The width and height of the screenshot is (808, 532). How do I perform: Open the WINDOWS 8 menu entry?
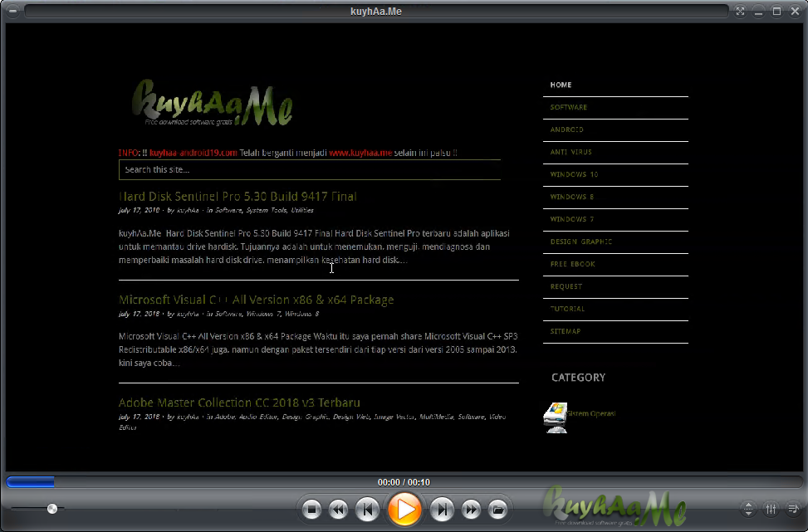click(x=572, y=197)
